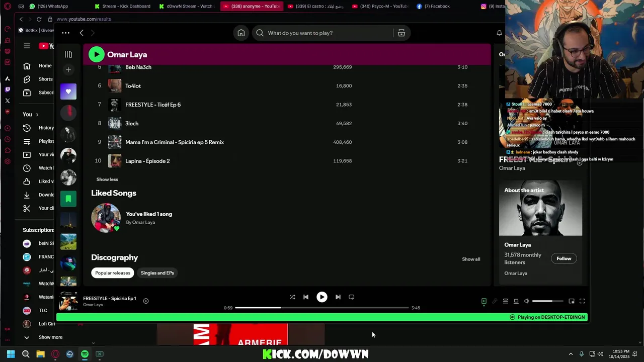This screenshot has height=362, width=644.
Task: Play Omar Laya's songs with the green play button
Action: (x=97, y=54)
